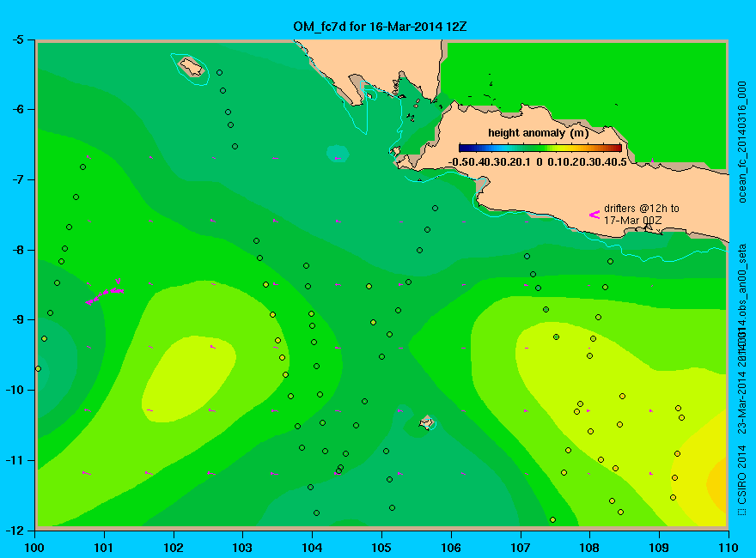Click the longitude axis label "108"
The image size is (756, 558).
tap(589, 548)
